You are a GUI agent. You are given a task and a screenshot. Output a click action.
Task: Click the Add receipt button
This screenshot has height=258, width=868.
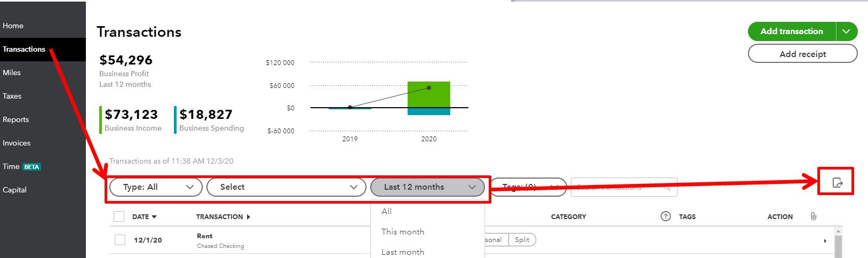802,54
